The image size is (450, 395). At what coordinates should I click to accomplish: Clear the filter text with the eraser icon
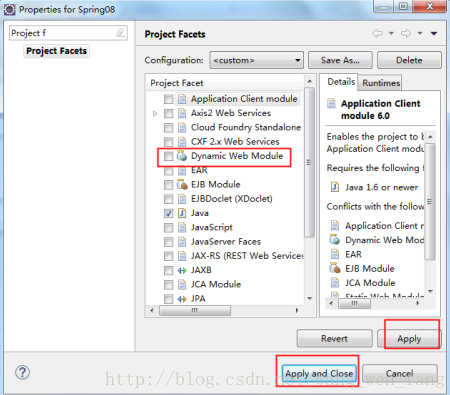pos(120,33)
